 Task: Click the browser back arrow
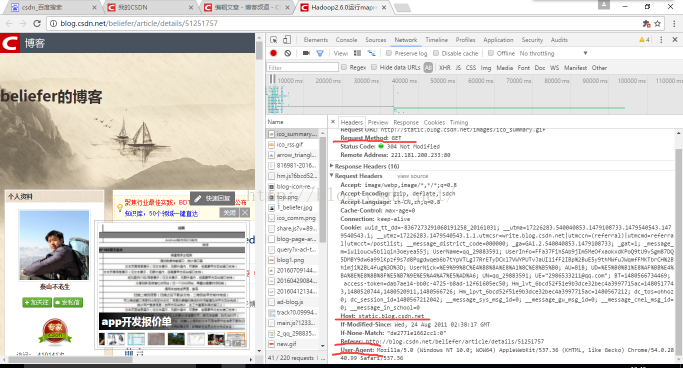point(10,24)
